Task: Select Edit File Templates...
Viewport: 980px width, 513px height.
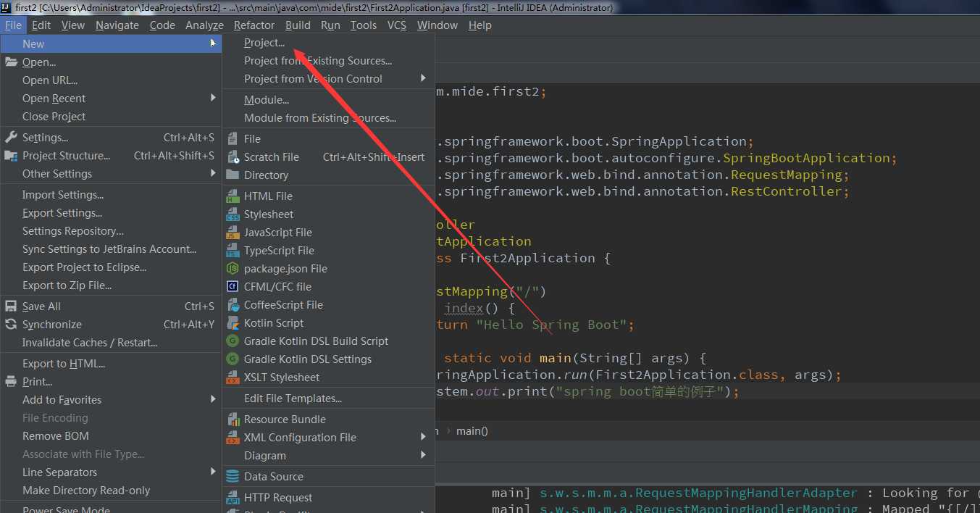Action: [328, 399]
